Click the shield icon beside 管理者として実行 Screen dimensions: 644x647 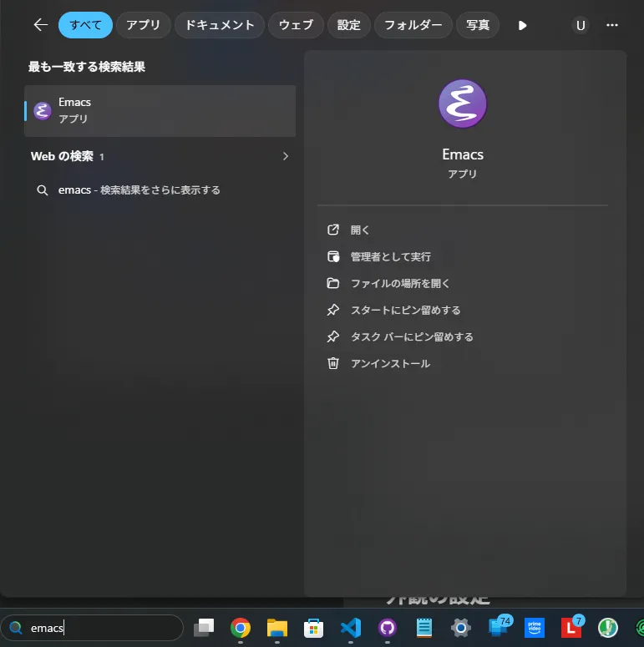pyautogui.click(x=333, y=256)
